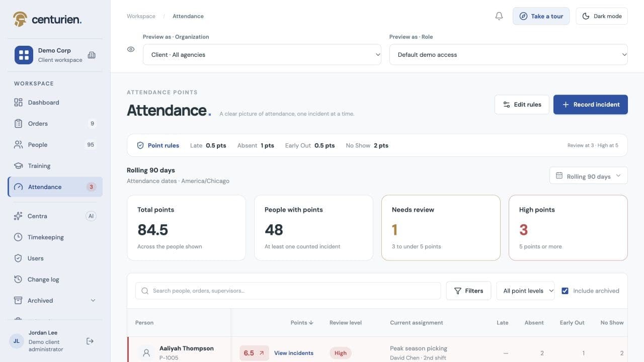Open the Preview as Organization dropdown
Viewport: 644px width, 362px height.
(x=262, y=54)
